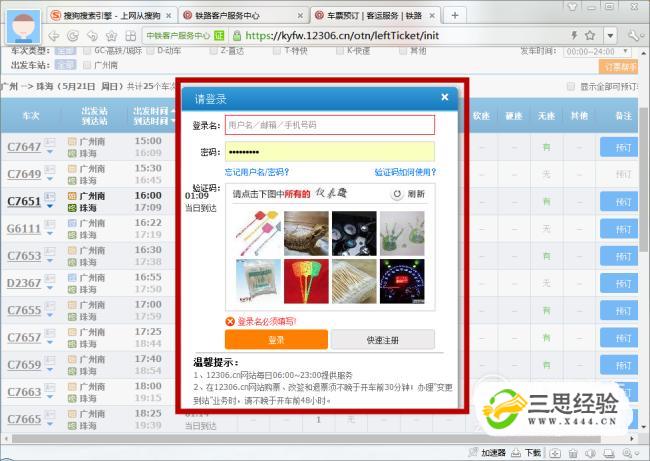
Task: Click the browser user avatar icon
Action: point(25,22)
